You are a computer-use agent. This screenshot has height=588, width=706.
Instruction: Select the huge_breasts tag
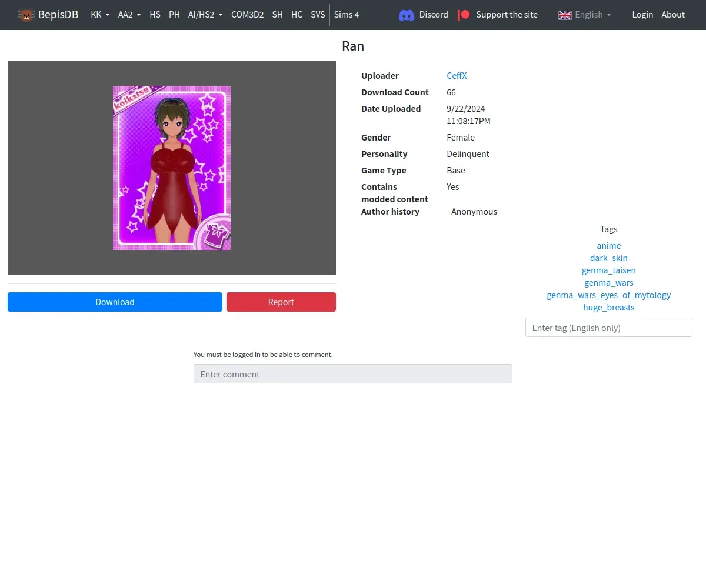(609, 308)
